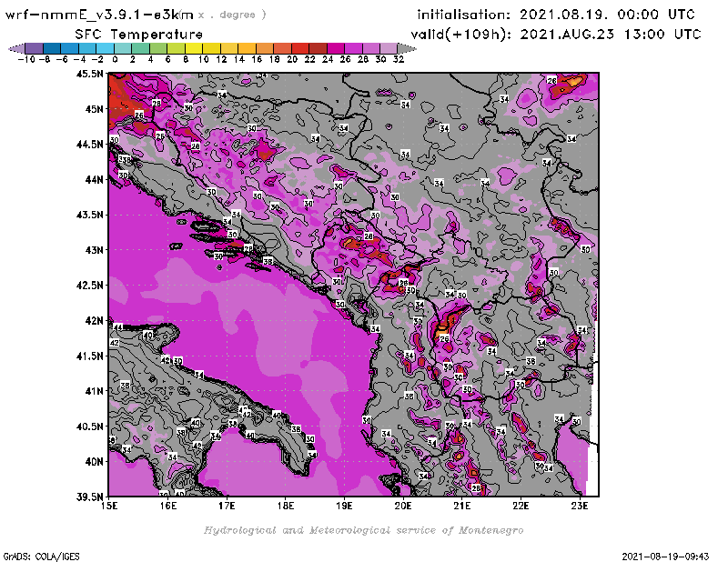The image size is (728, 562).
Task: Click the "43N" latitude label
Action: (x=95, y=250)
